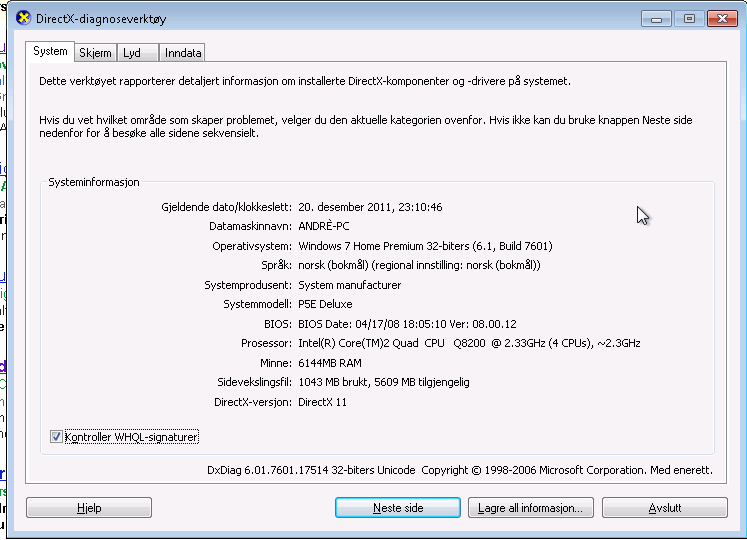Viewport: 747px width, 540px height.
Task: Click the DirectX-versjon label
Action: [253, 402]
